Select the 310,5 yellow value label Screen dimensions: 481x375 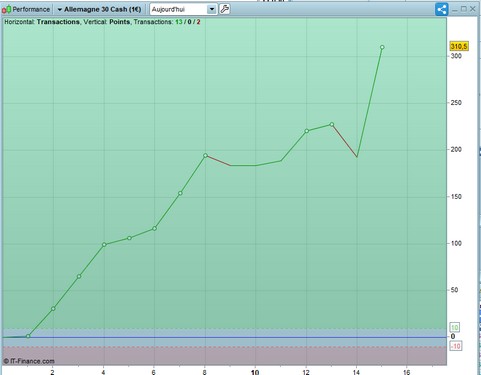pos(459,46)
